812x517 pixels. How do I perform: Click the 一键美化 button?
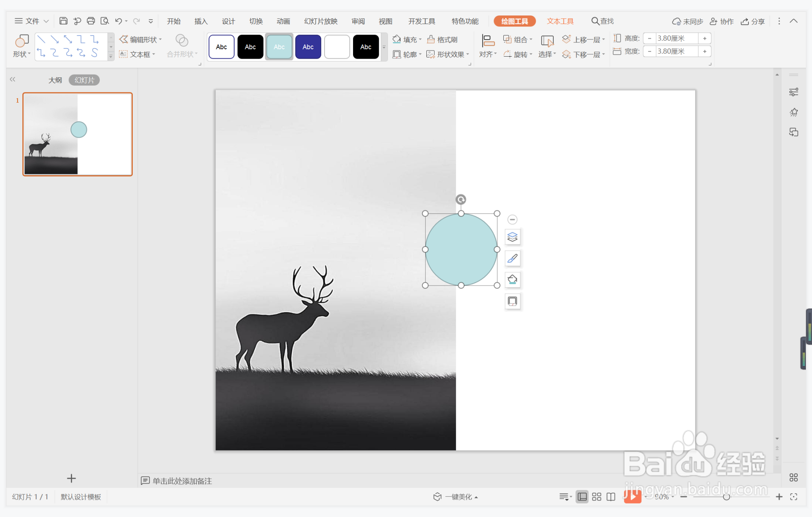point(456,497)
